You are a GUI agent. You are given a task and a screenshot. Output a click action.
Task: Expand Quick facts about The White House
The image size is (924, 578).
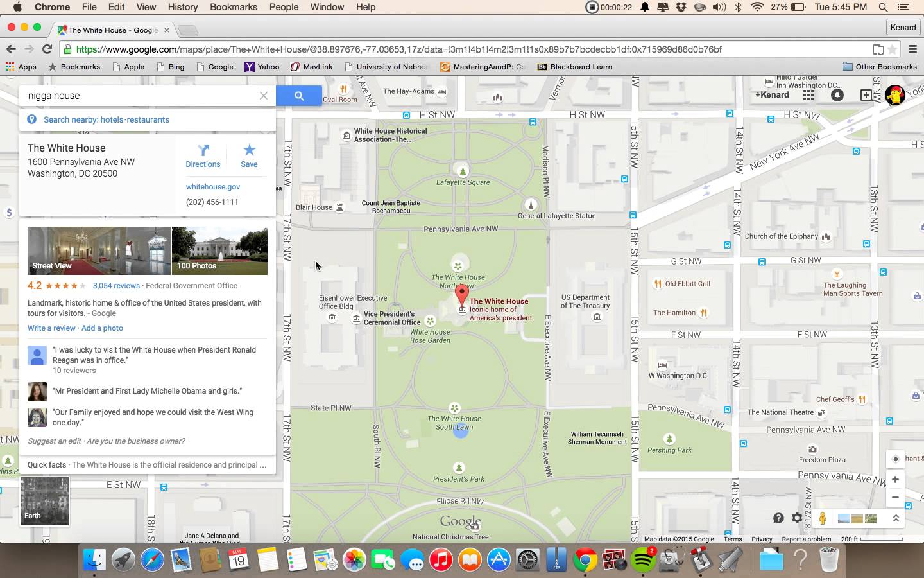(x=148, y=465)
